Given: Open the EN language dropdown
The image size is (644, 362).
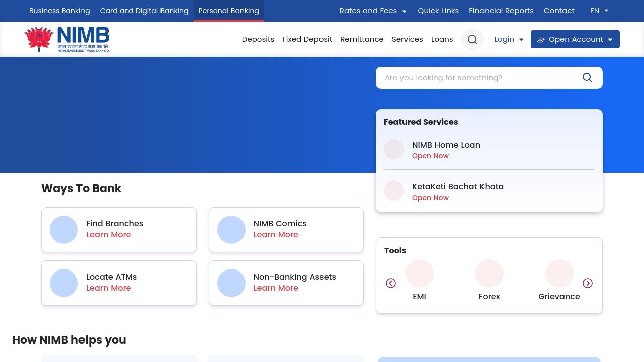Looking at the screenshot, I should 599,11.
